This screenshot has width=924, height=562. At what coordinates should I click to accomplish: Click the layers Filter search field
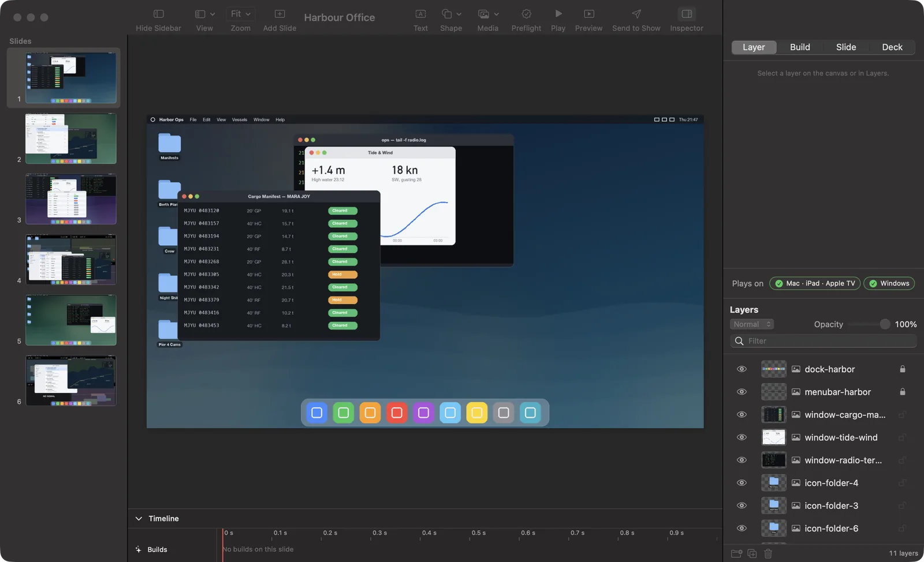(824, 341)
